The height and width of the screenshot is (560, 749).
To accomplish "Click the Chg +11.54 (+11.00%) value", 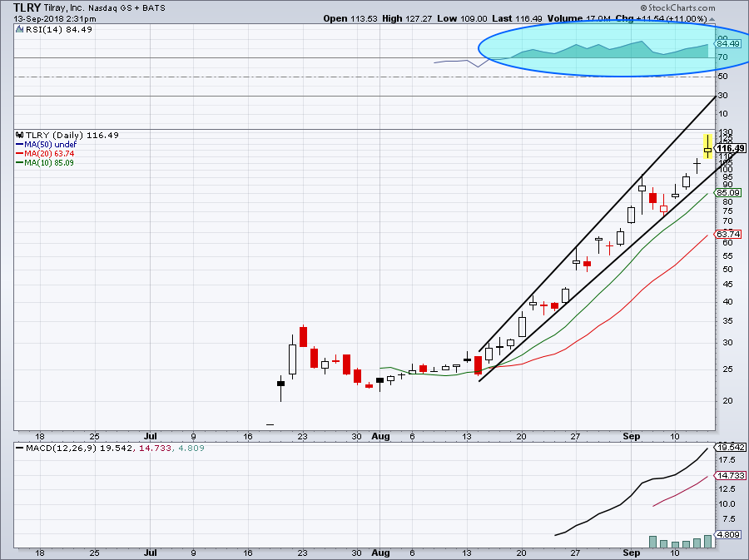I will point(661,18).
